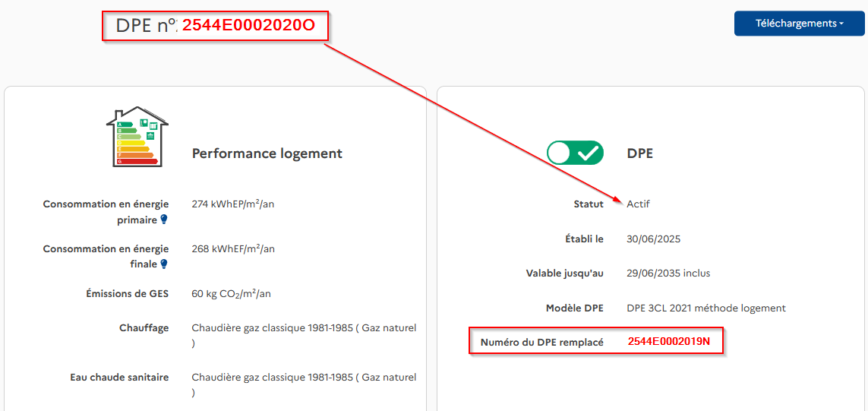
Task: Click the Statut label
Action: pos(589,204)
